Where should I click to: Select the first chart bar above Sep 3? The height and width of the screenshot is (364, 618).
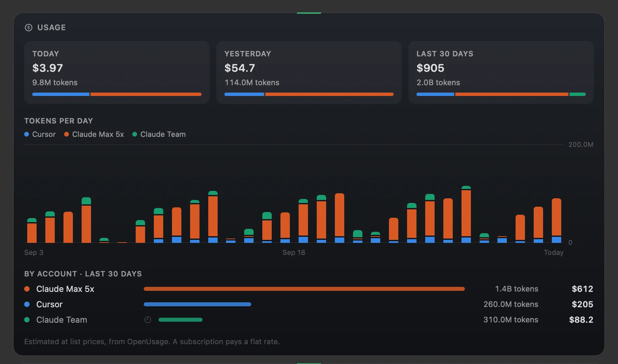(x=32, y=230)
